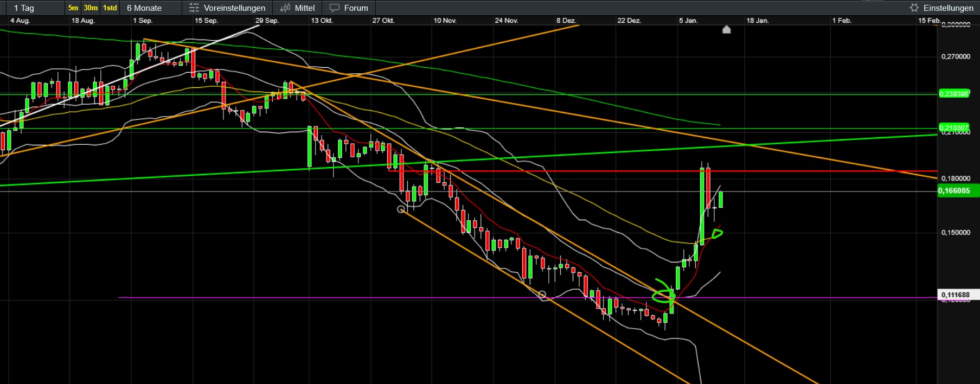Switch to the 5m timeframe
This screenshot has height=384, width=980.
[73, 8]
